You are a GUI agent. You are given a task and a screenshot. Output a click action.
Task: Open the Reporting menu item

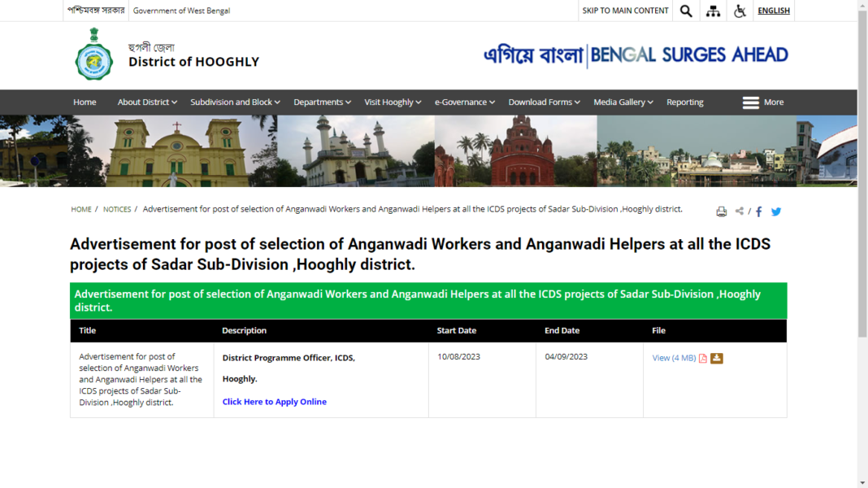(685, 102)
